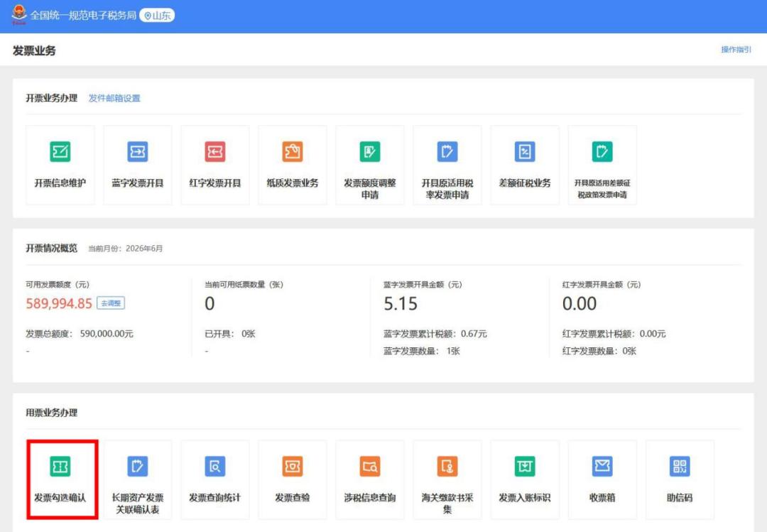767x532 pixels.
Task: Click 全国统一规范电子税务局 header title
Action: coord(83,16)
